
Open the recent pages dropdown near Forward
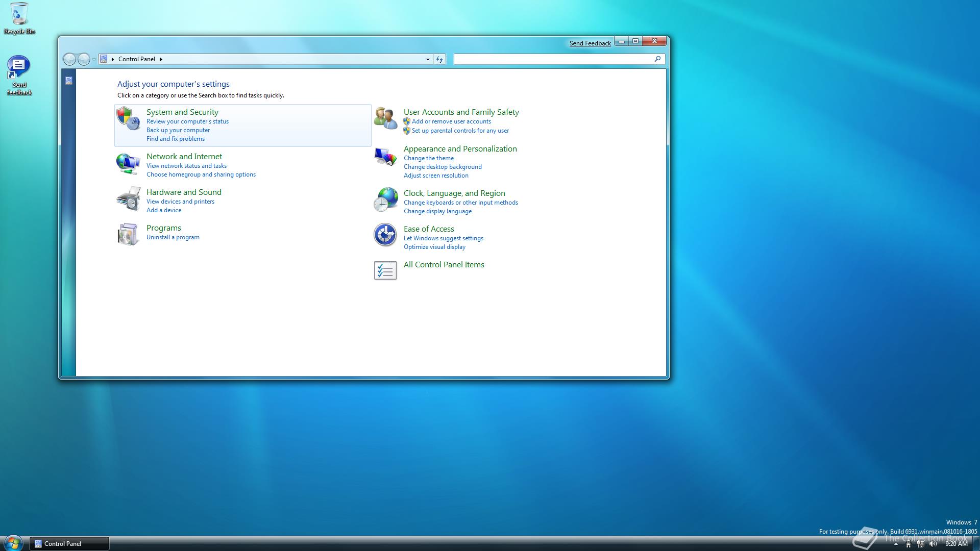pyautogui.click(x=94, y=60)
